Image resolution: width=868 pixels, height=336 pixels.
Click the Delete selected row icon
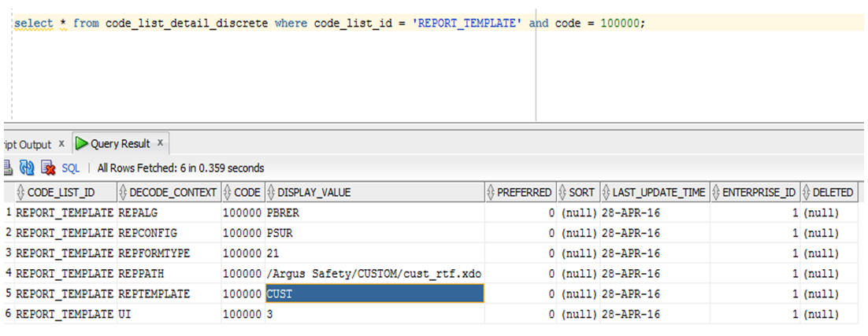click(49, 168)
